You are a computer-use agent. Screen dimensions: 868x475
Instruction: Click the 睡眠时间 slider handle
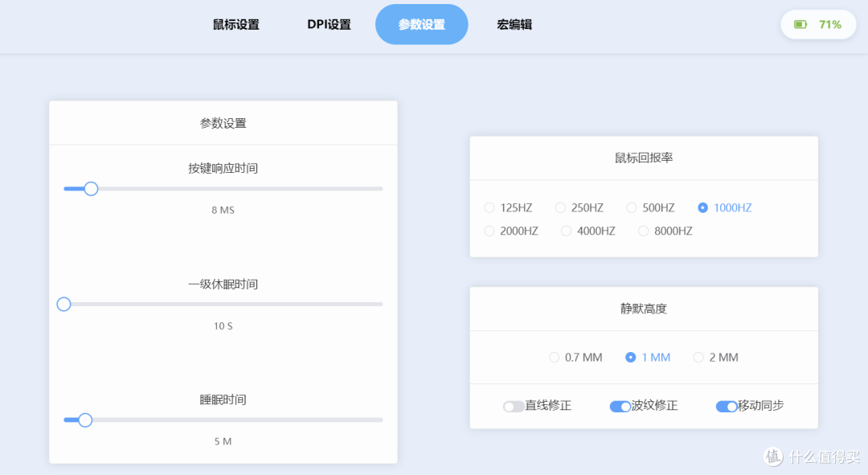pyautogui.click(x=84, y=420)
